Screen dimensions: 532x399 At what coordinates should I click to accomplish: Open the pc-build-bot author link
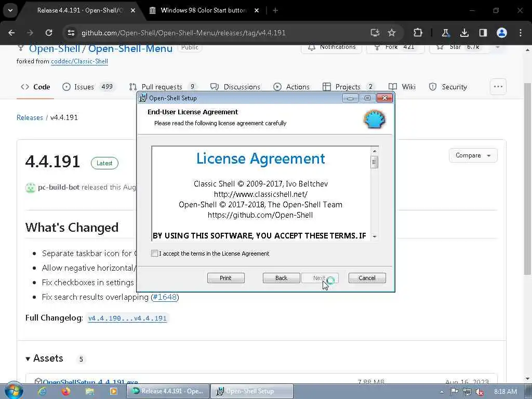pos(59,187)
